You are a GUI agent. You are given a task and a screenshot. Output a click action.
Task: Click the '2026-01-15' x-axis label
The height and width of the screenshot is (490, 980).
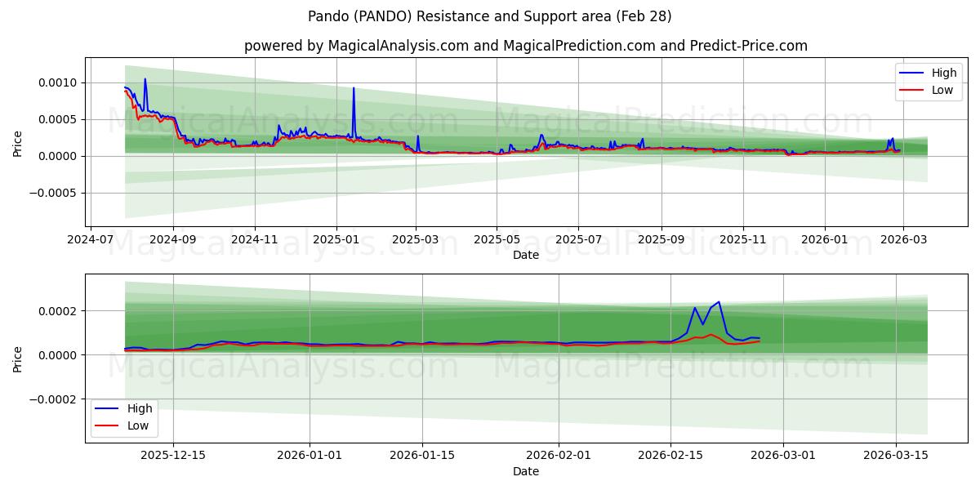(422, 457)
